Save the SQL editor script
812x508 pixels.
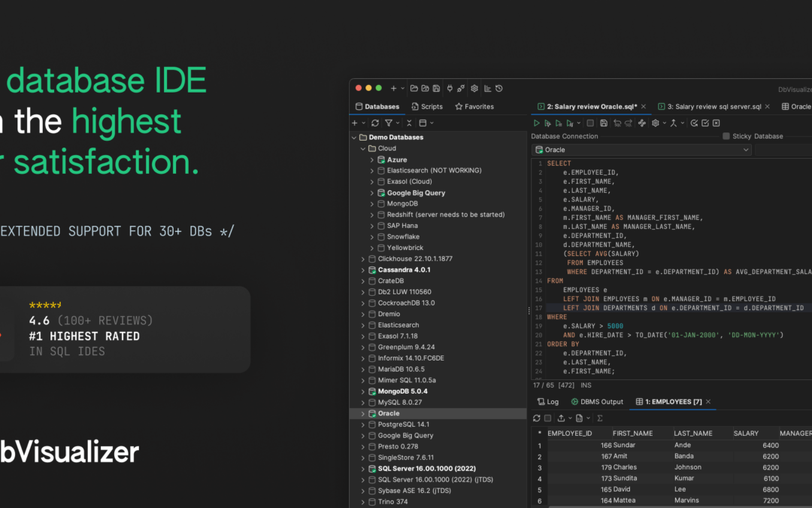604,123
